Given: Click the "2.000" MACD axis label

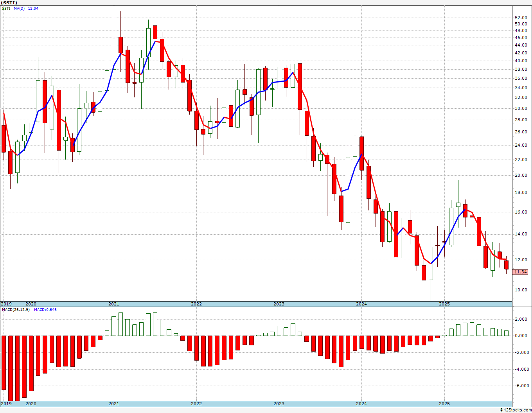Looking at the screenshot, I should [x=522, y=320].
